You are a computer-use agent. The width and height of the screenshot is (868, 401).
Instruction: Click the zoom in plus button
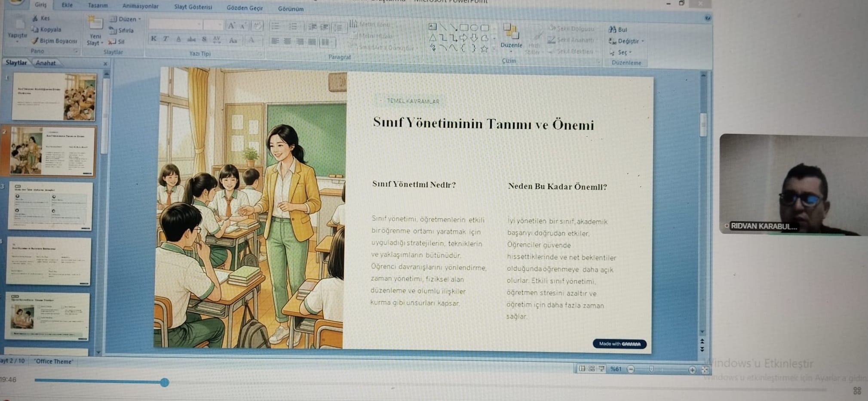[692, 370]
